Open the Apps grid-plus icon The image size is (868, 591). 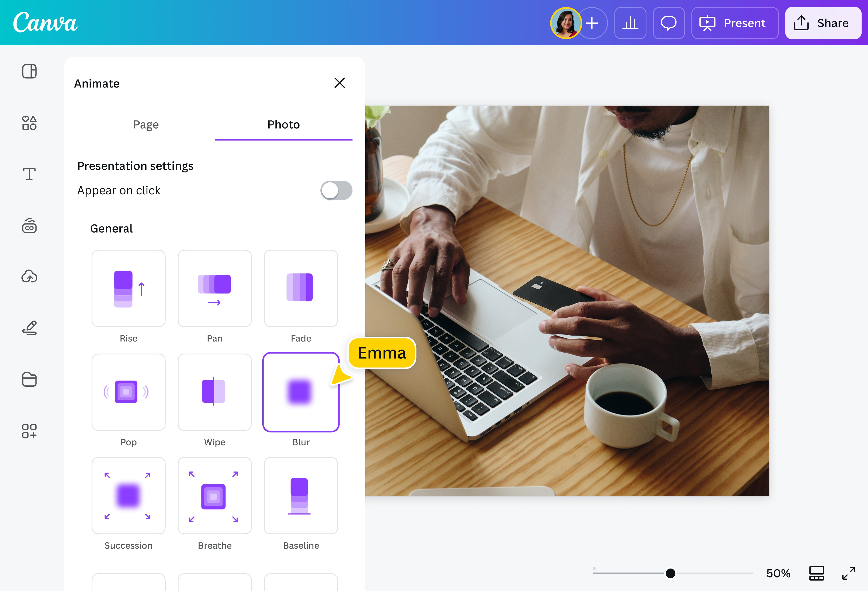(x=29, y=431)
